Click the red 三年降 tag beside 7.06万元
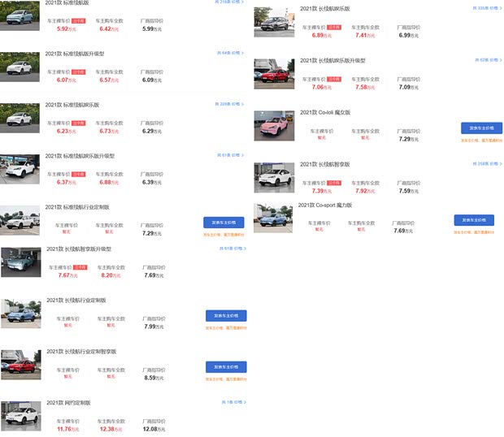This screenshot has width=504, height=437. pyautogui.click(x=334, y=79)
